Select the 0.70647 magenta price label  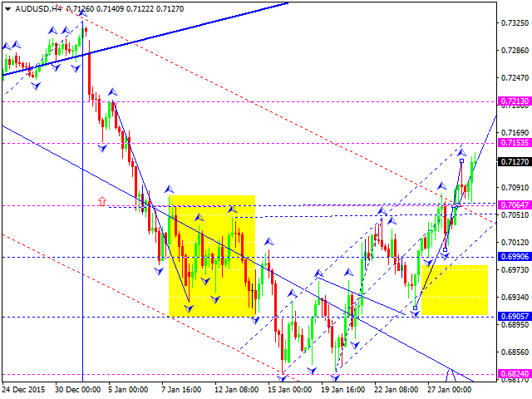[x=515, y=204]
